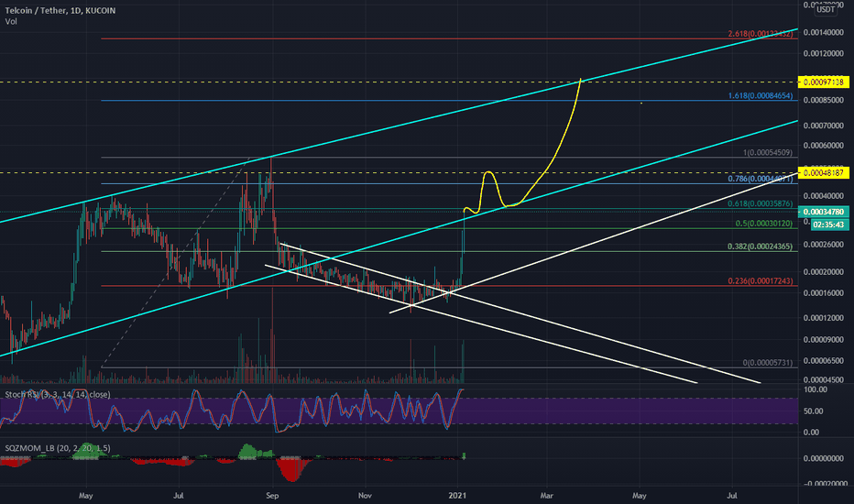Select 0.00016000 on the price scale
This screenshot has width=854, height=504.
point(824,293)
